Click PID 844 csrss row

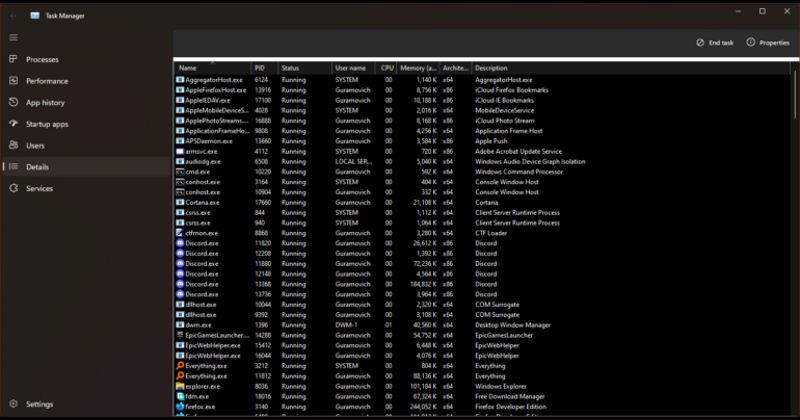[482, 212]
